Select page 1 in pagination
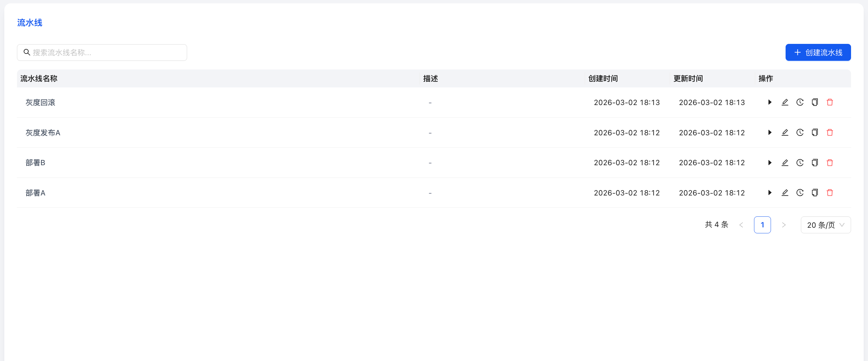This screenshot has width=868, height=361. coord(762,225)
